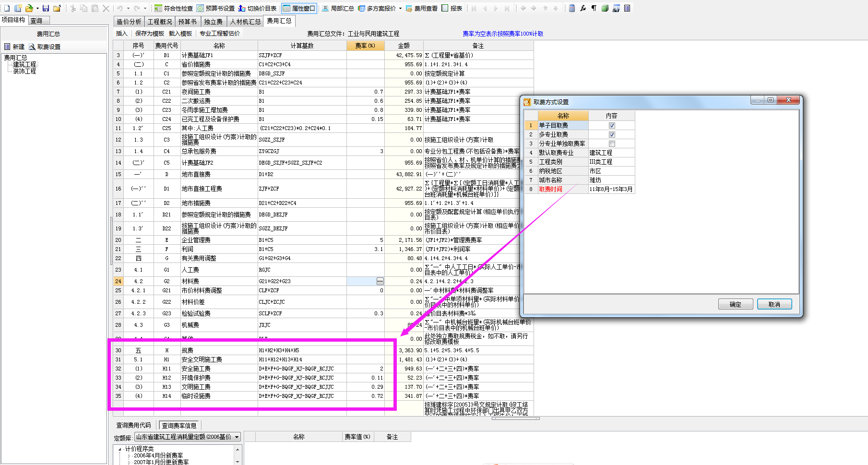868x465 pixels.
Task: Expand 2006年4月份新费率 node
Action: coord(129,456)
